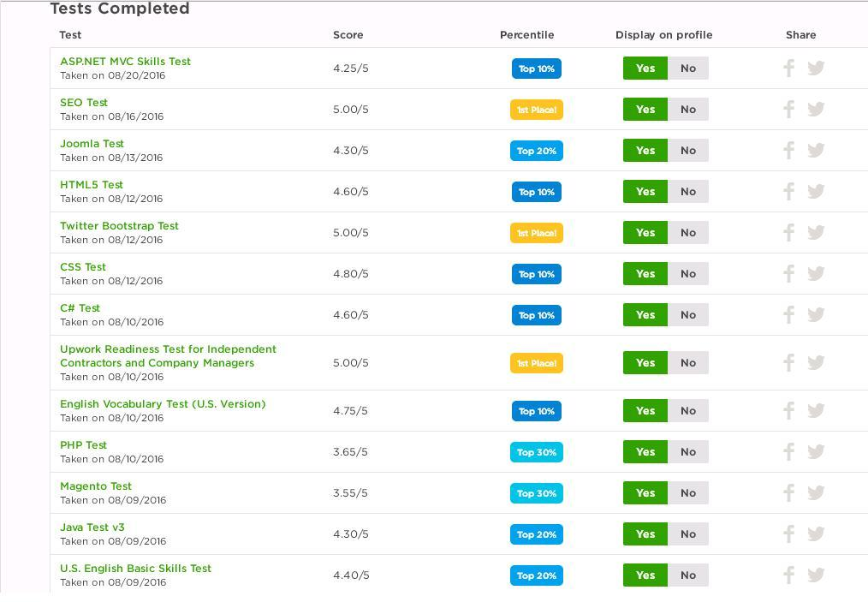
Task: Hide PHP Test from profile with No
Action: tap(687, 452)
